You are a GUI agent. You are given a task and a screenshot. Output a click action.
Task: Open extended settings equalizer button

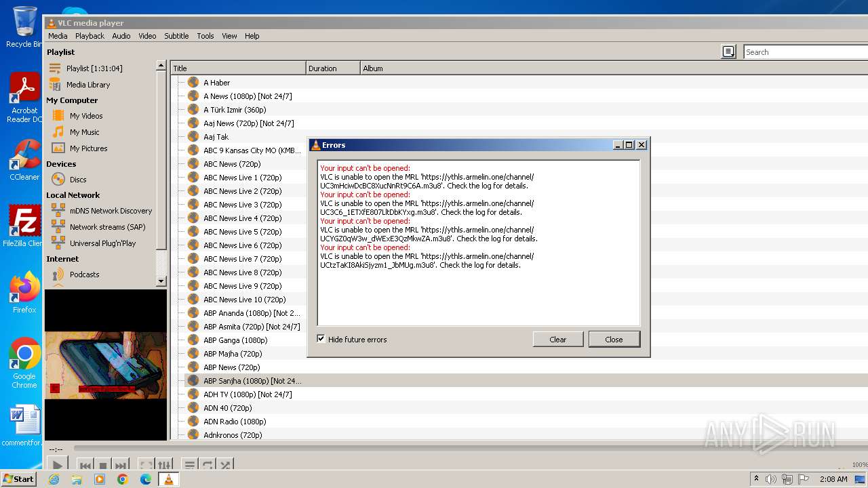tap(165, 465)
